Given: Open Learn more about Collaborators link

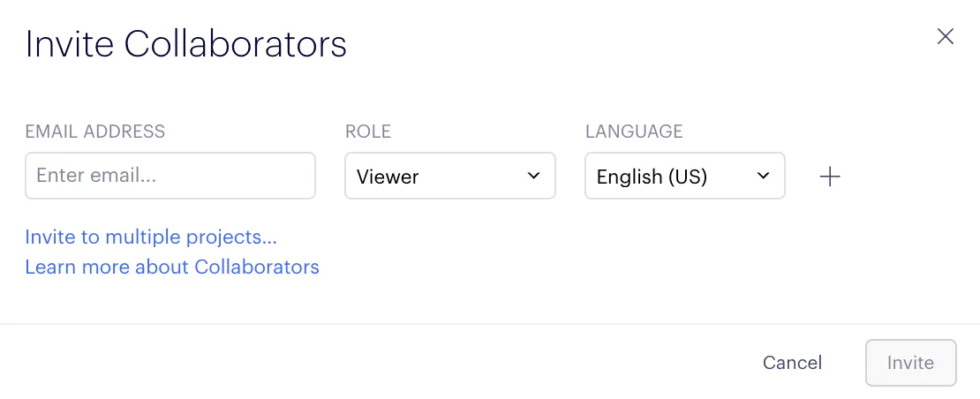Looking at the screenshot, I should [172, 267].
